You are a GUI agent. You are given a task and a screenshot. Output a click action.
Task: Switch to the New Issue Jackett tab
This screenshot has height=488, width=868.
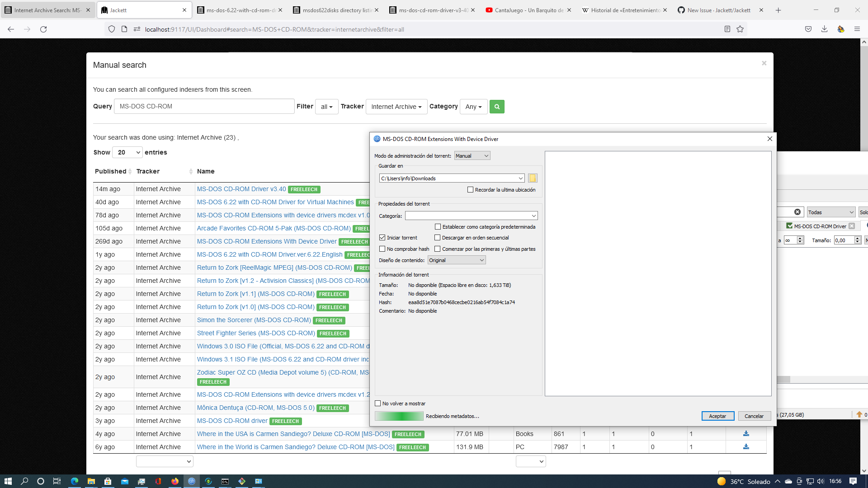click(718, 10)
